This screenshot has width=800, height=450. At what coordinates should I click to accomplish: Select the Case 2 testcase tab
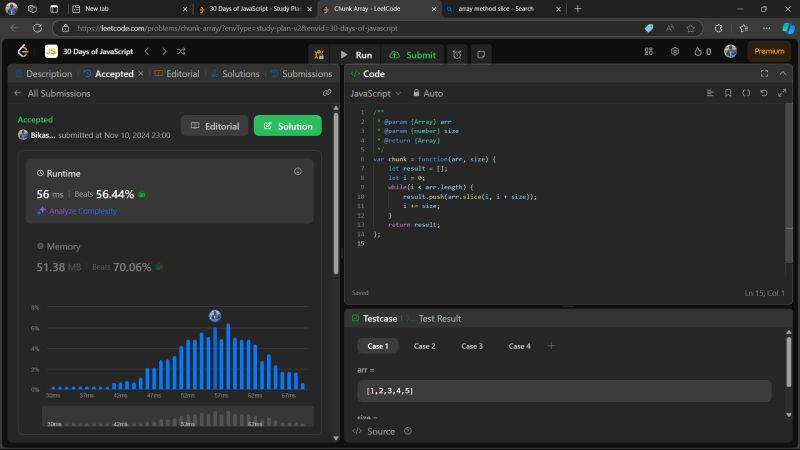(425, 346)
